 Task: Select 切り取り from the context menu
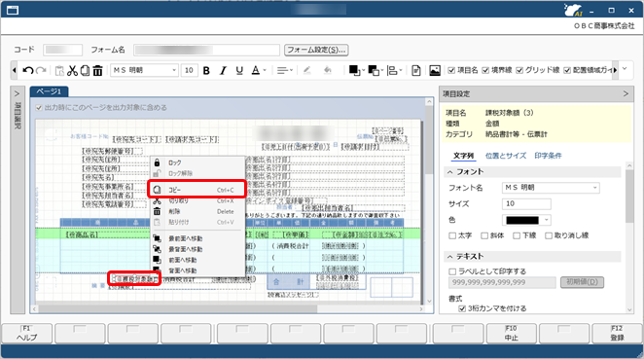[x=197, y=200]
